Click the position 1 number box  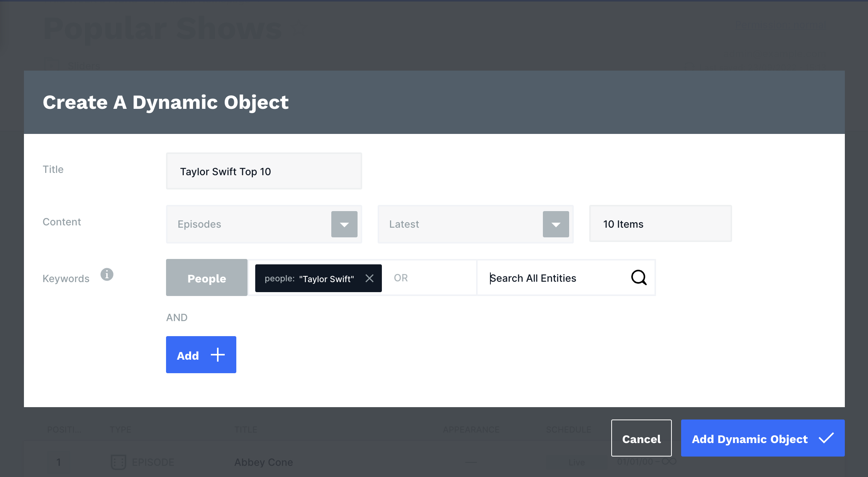click(x=59, y=462)
